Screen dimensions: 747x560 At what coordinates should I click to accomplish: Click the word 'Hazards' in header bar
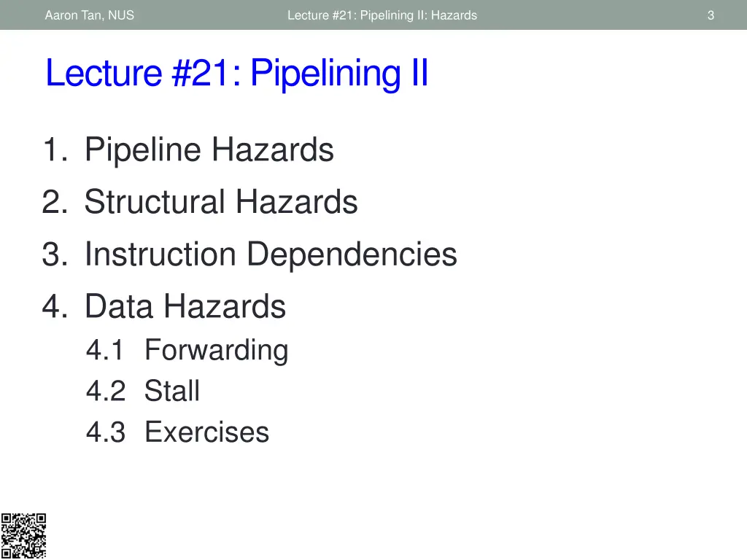coord(454,15)
